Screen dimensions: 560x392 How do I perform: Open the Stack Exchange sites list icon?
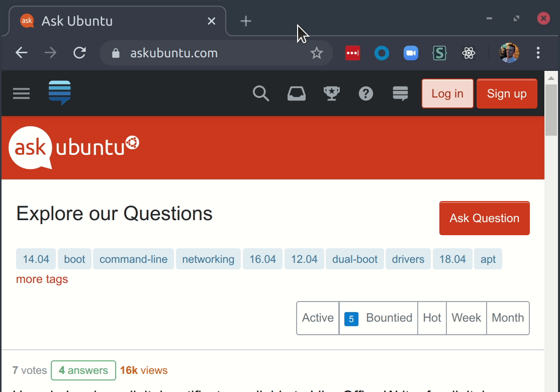pos(400,93)
